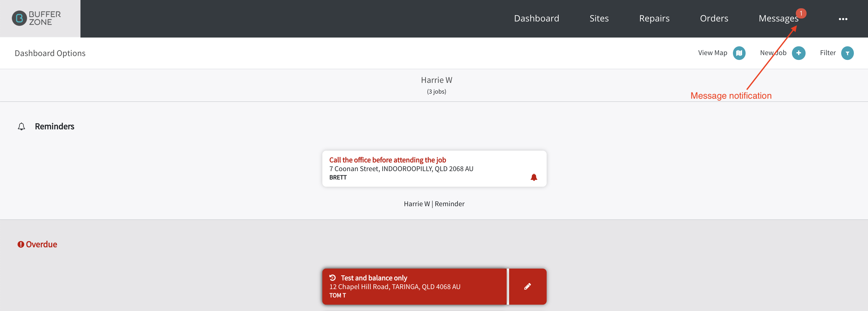Screen dimensions: 868x311
Task: Click the View Map icon
Action: (739, 53)
